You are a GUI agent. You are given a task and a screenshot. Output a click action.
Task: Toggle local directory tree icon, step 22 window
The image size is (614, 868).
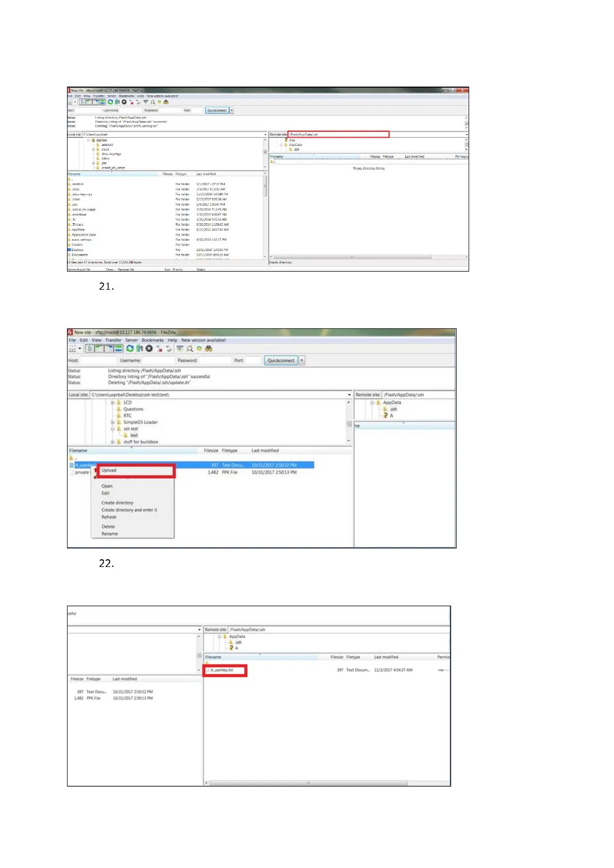(99, 349)
